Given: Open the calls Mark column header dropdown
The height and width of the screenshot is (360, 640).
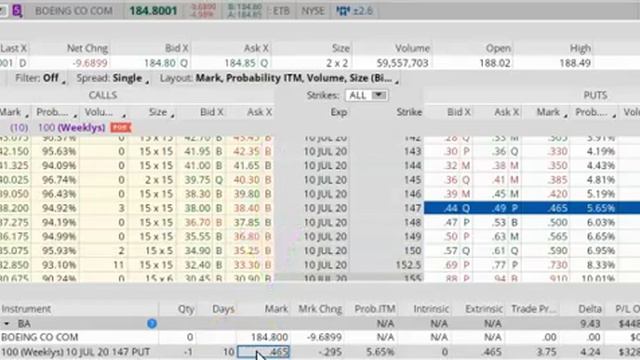Looking at the screenshot, I should click(27, 116).
